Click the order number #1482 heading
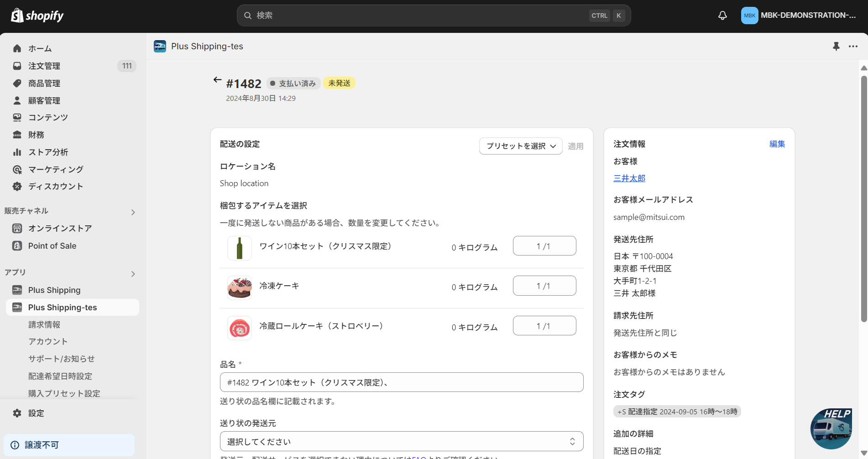 [244, 84]
